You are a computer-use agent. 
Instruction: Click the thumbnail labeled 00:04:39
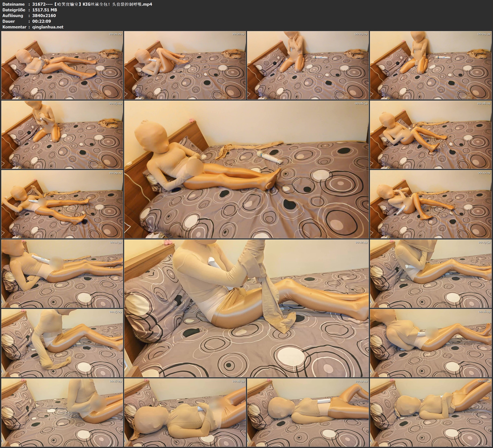[x=430, y=65]
